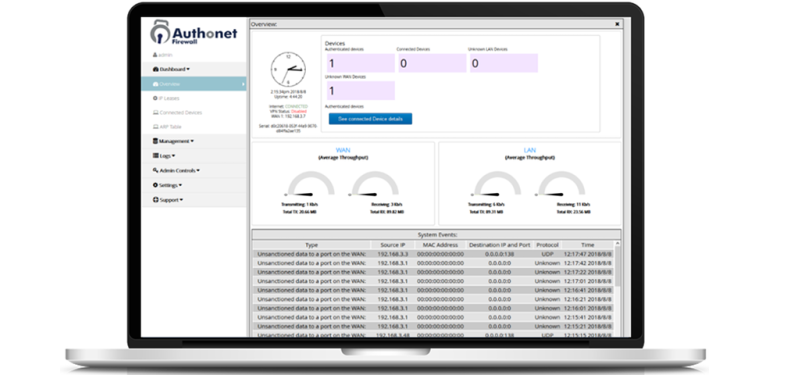The width and height of the screenshot is (800, 375).
Task: Click the Authonet padlock logo icon
Action: 160,33
